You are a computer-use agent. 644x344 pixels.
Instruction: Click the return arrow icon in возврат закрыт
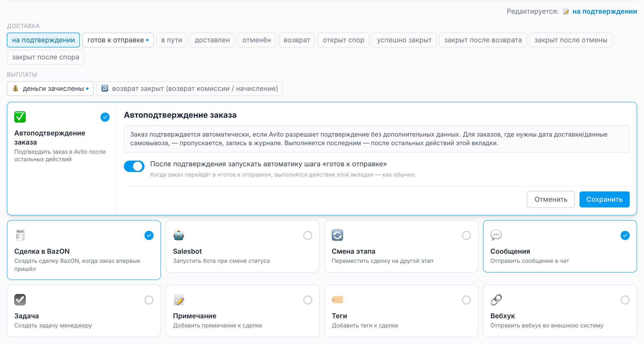[x=105, y=88]
